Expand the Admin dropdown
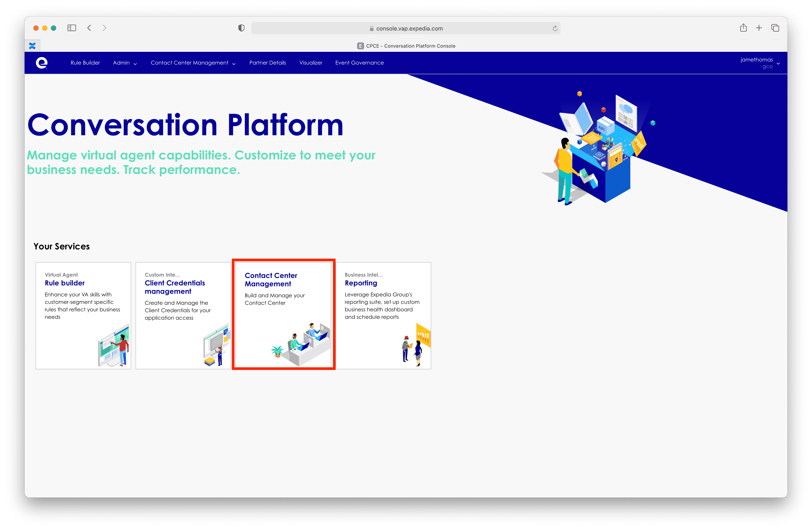Viewport: 812px width, 530px height. click(x=125, y=63)
